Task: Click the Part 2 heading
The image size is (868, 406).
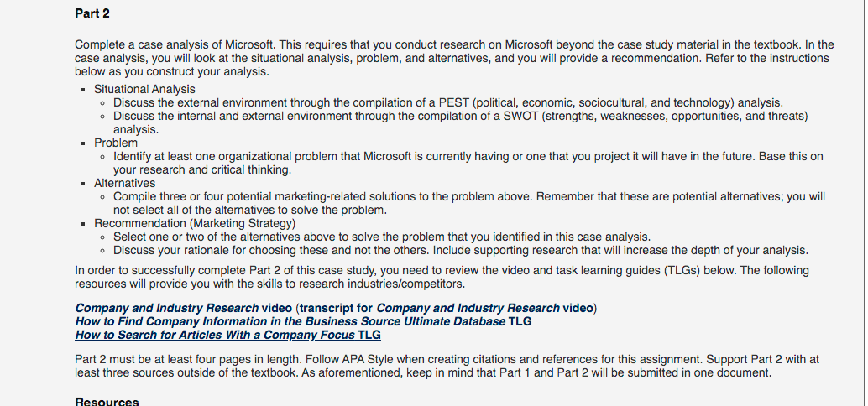Action: [x=92, y=13]
